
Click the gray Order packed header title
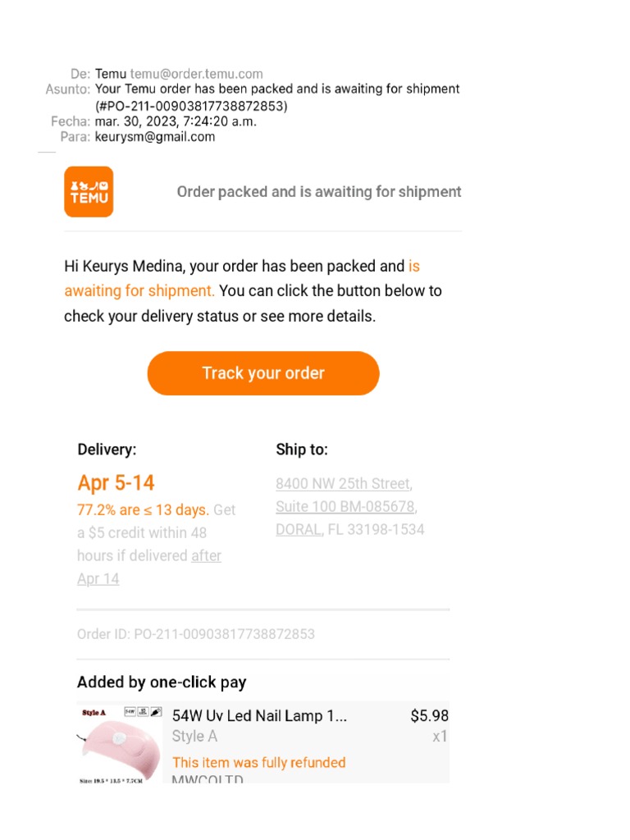point(319,192)
